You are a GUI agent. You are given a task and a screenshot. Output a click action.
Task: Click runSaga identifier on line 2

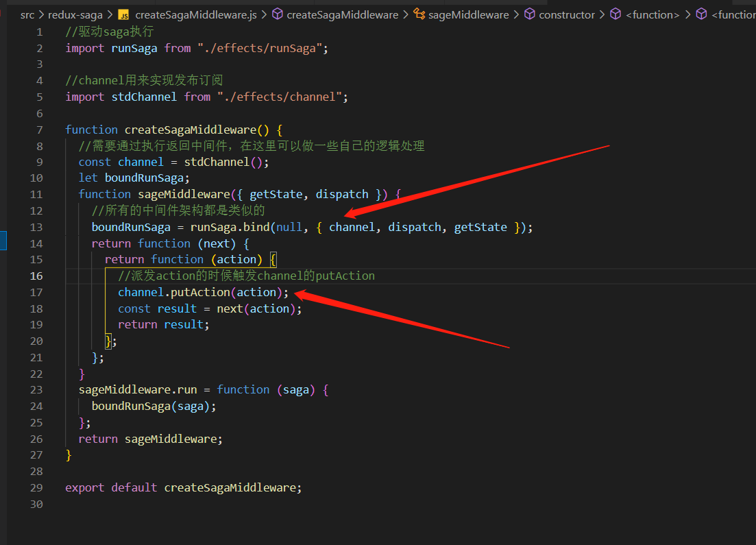[x=134, y=48]
